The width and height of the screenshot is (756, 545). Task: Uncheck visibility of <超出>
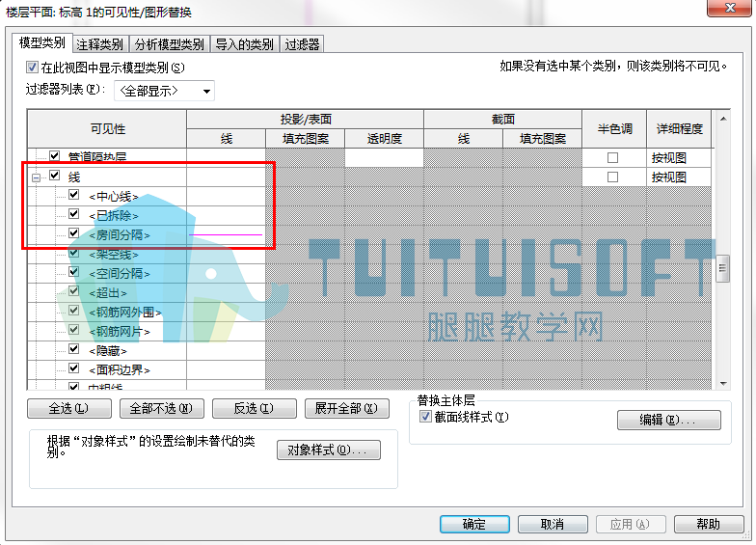[x=73, y=291]
